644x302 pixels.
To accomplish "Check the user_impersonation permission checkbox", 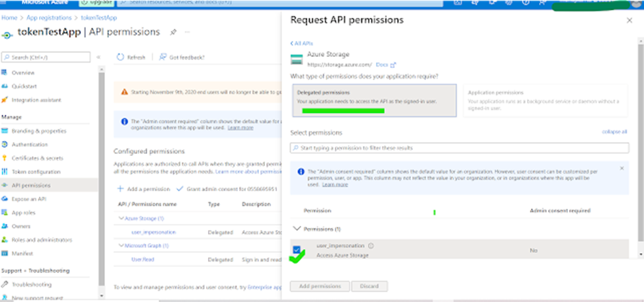I will (297, 249).
